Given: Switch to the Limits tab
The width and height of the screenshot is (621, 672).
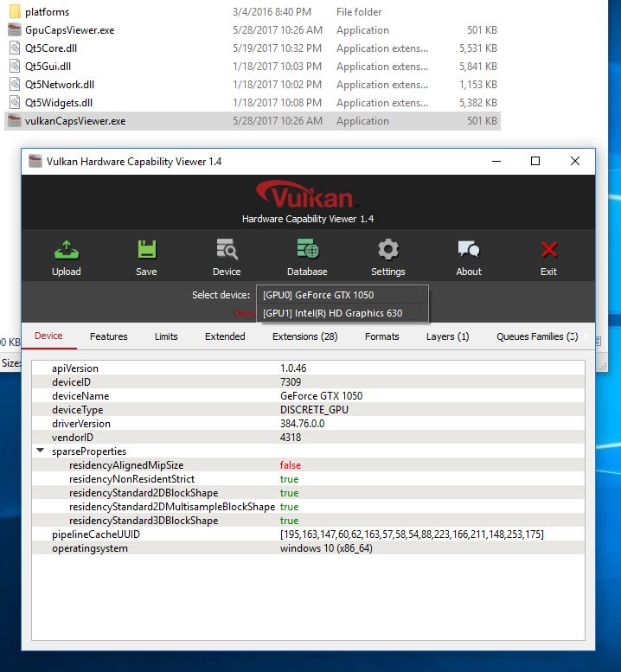Looking at the screenshot, I should [166, 336].
